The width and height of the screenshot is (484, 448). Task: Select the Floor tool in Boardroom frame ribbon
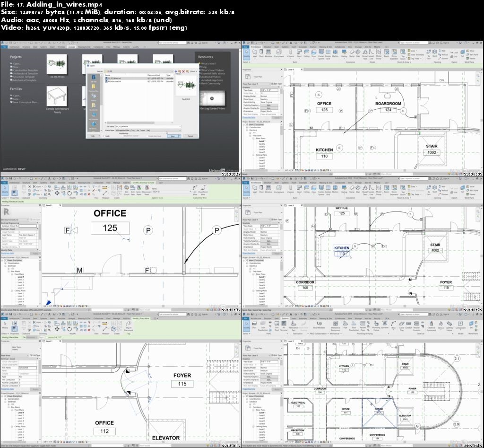point(314,53)
